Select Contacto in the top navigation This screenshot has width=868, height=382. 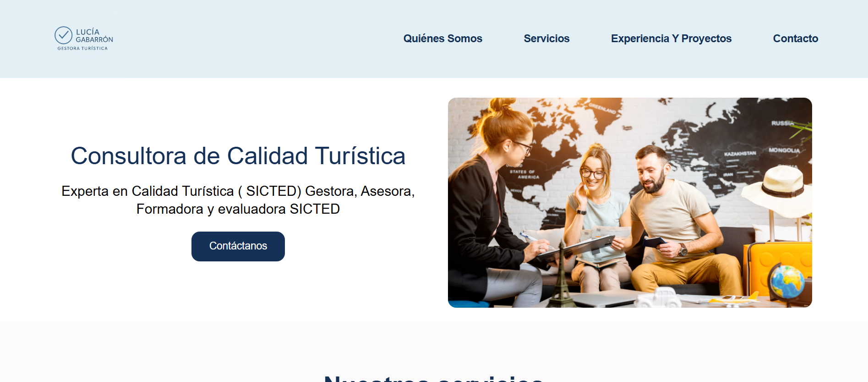[795, 39]
